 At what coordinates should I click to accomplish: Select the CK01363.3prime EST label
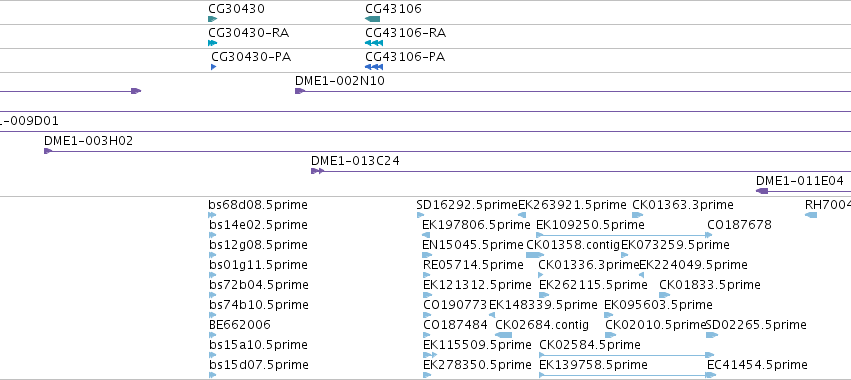pos(683,205)
